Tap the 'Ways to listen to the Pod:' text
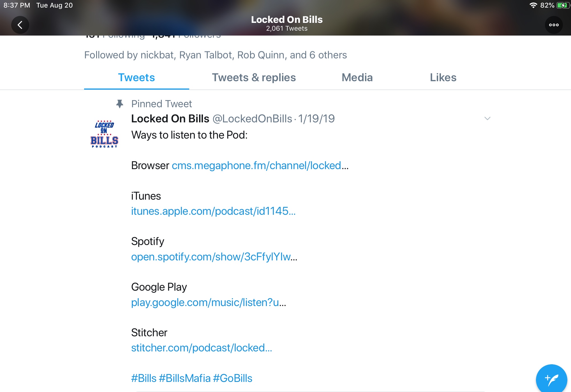 coord(189,135)
